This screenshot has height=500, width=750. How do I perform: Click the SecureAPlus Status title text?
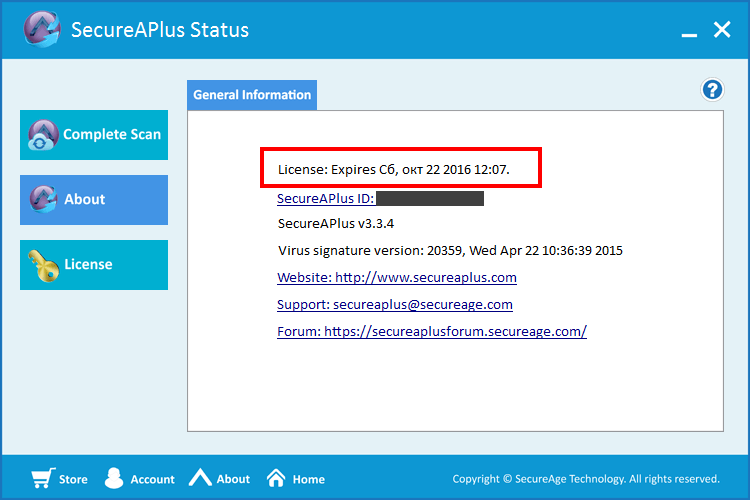point(160,30)
